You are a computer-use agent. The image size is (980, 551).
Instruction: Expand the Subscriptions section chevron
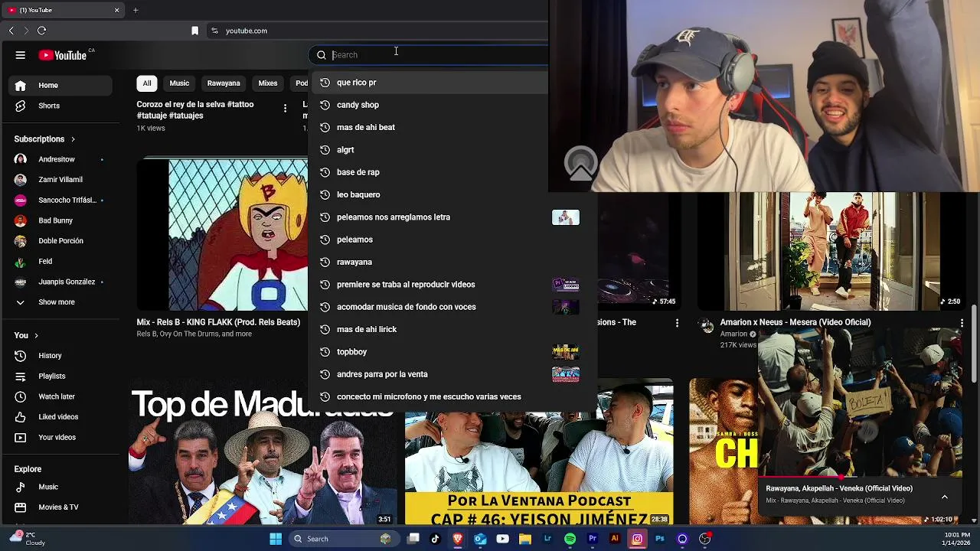click(73, 139)
